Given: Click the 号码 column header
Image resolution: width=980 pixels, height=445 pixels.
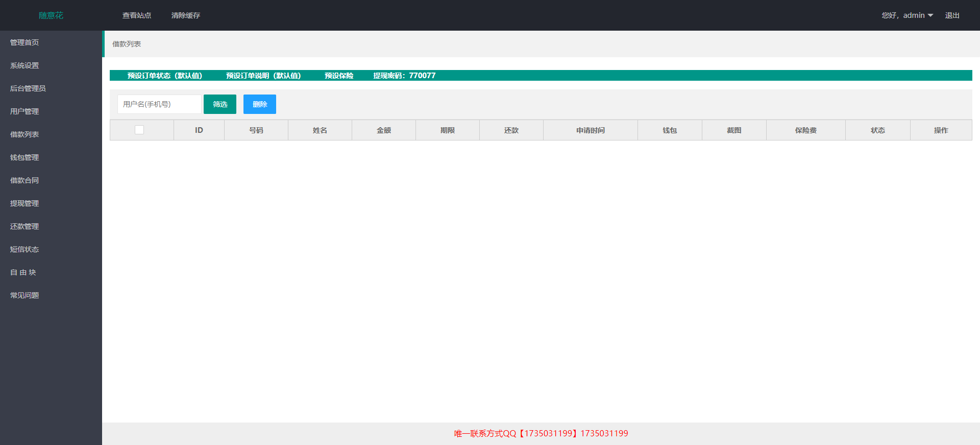Looking at the screenshot, I should click(x=256, y=130).
